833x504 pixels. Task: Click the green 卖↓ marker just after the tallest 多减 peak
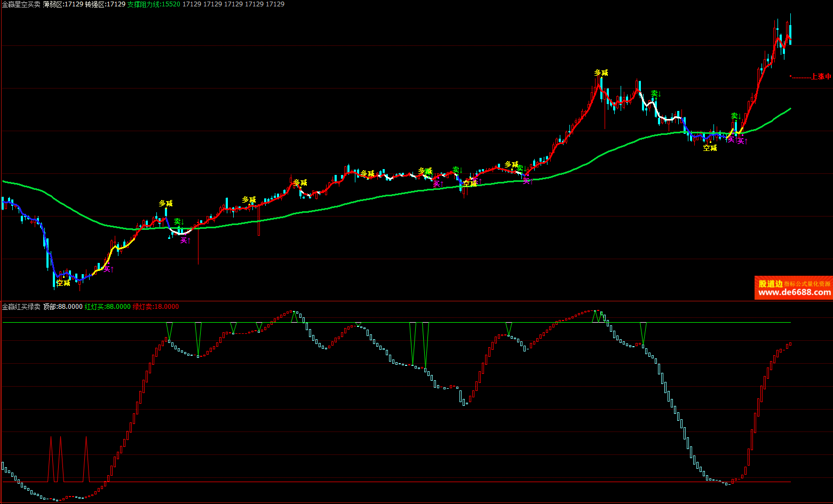point(656,94)
